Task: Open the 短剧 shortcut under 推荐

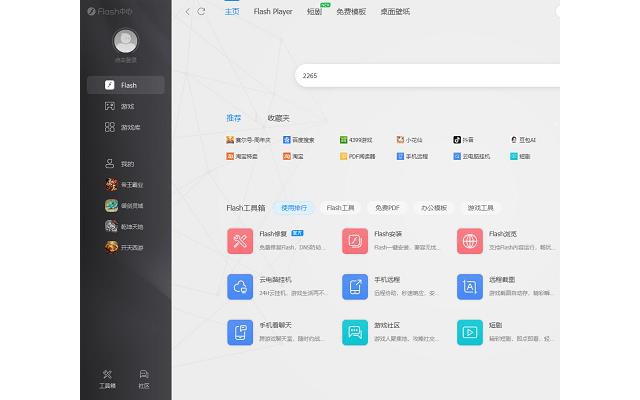Action: click(x=520, y=156)
